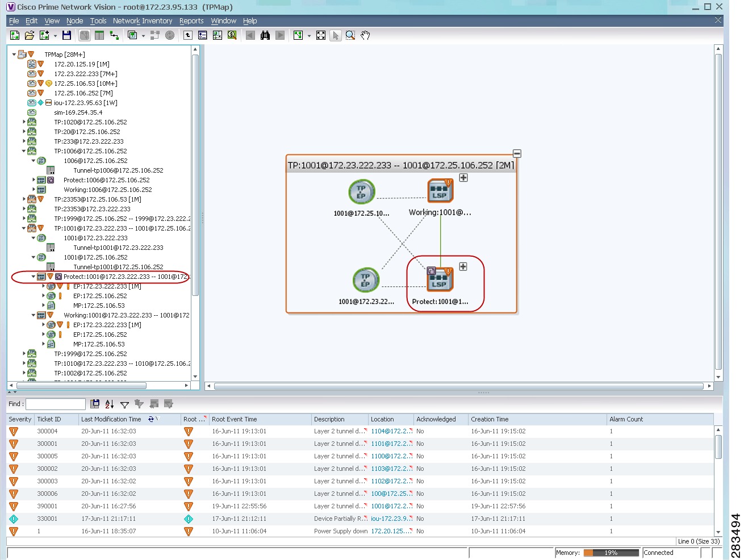Click the overlay tool icon in toolbar
The width and height of the screenshot is (744, 560).
pyautogui.click(x=133, y=35)
